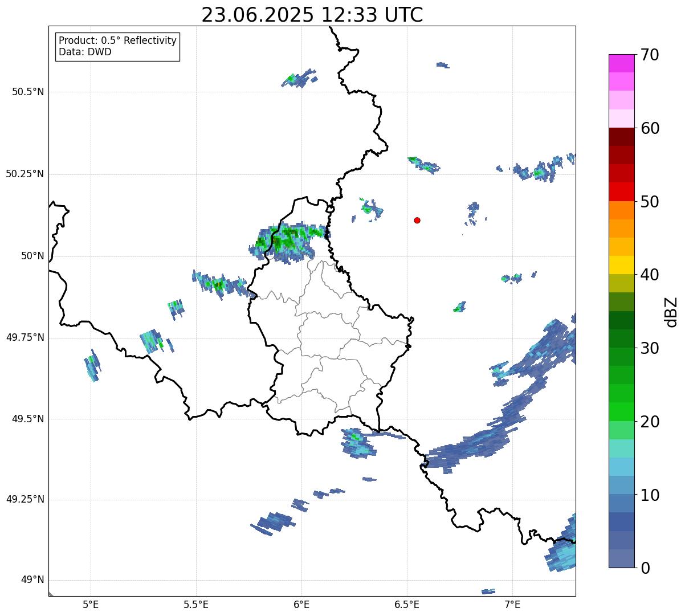Click the colorbar tick label 0

[x=645, y=568]
